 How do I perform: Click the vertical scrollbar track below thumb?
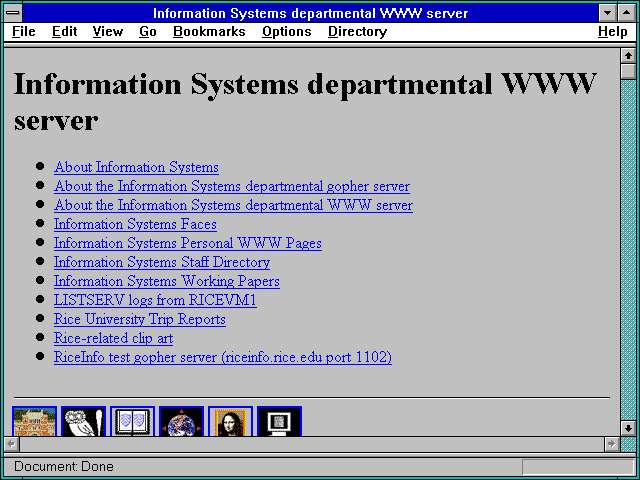click(x=628, y=250)
